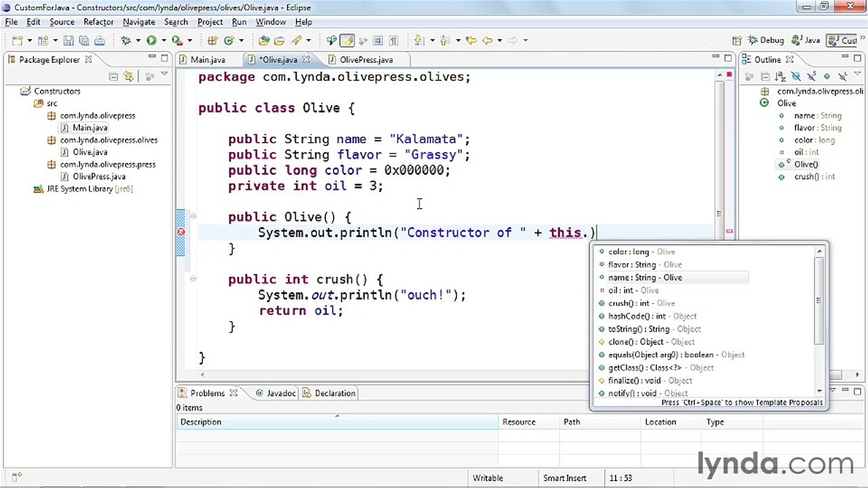Screen dimensions: 868x488
Task: Close the Olive.java editor tab
Action: pos(306,60)
